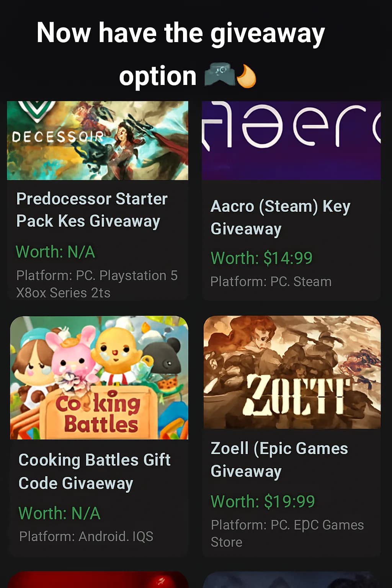Tap the emoji next to 'option'
This screenshot has width=392, height=588.
(219, 75)
